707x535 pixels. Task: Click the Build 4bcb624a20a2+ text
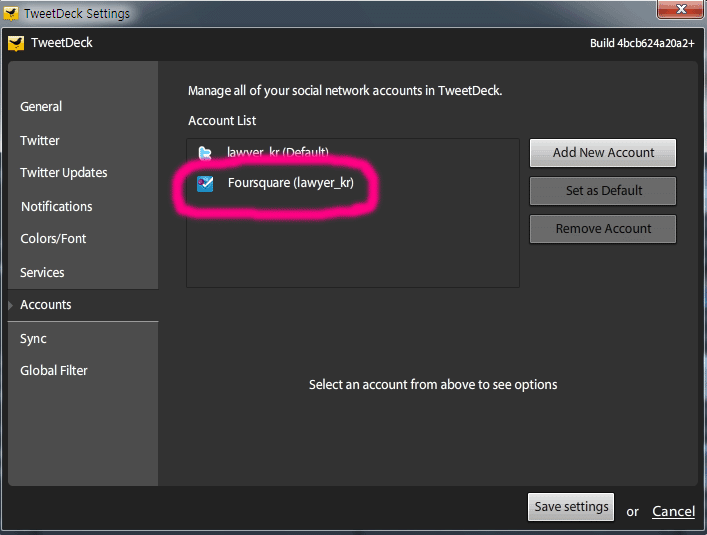click(x=642, y=43)
